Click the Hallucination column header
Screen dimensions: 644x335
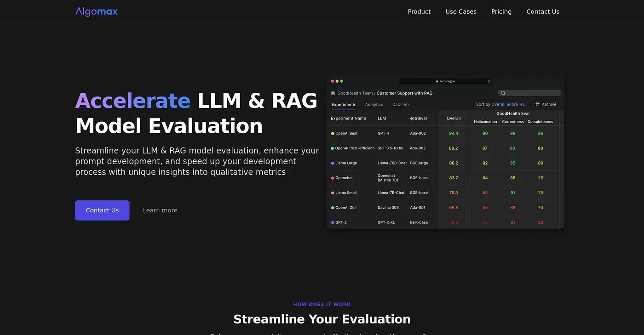click(x=485, y=122)
